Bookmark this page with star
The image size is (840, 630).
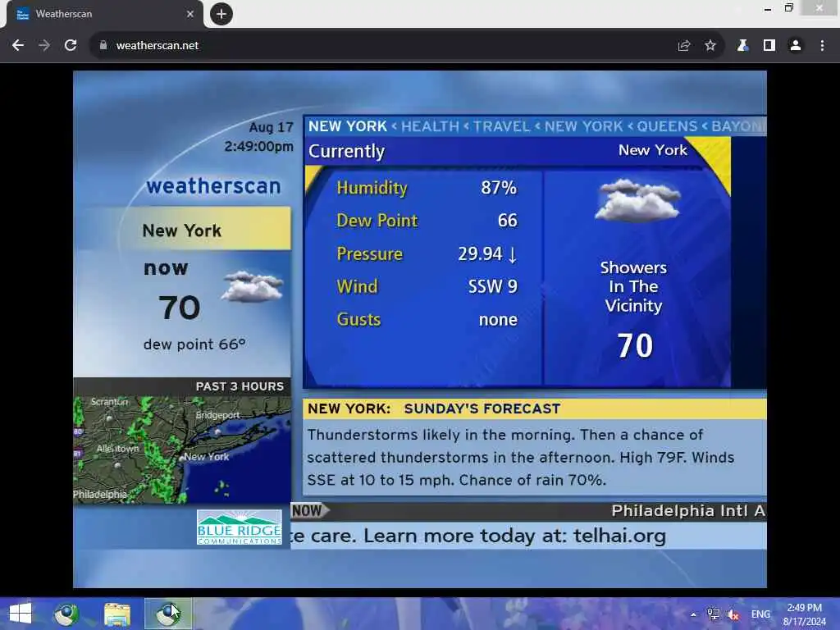pos(710,46)
